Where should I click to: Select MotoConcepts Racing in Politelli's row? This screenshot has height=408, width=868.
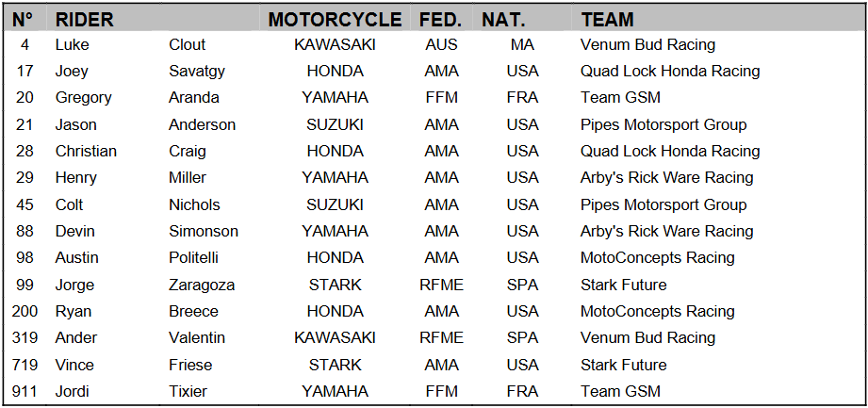657,257
